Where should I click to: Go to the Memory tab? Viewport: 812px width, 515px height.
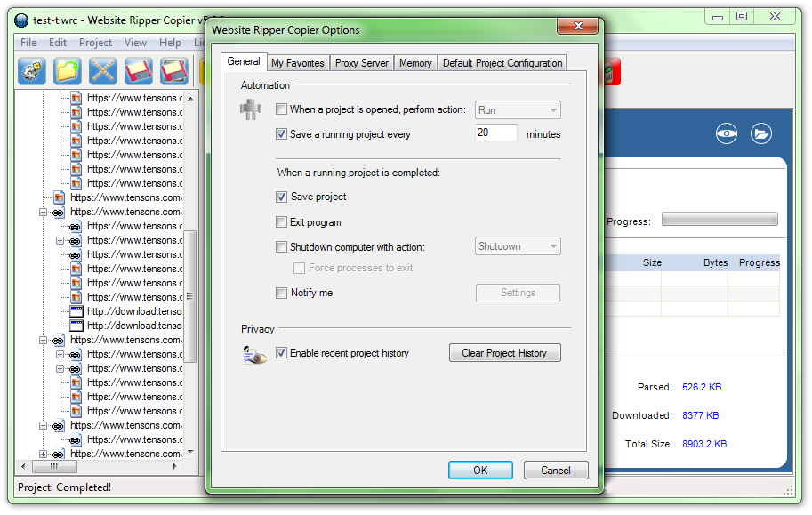point(415,63)
